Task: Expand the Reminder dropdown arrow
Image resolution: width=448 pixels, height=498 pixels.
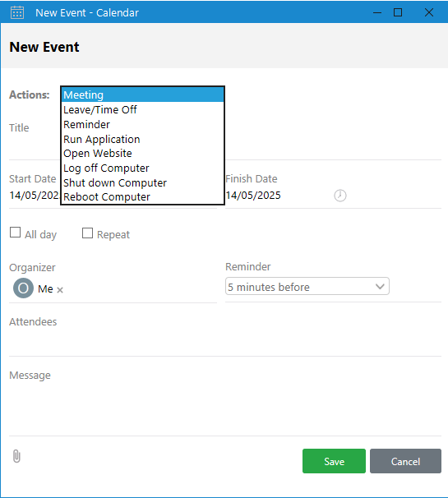Action: (380, 287)
